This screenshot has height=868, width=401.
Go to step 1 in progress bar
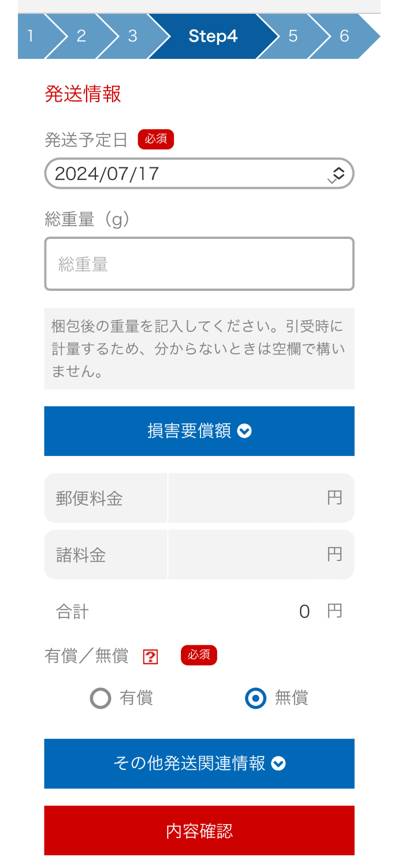click(x=31, y=36)
